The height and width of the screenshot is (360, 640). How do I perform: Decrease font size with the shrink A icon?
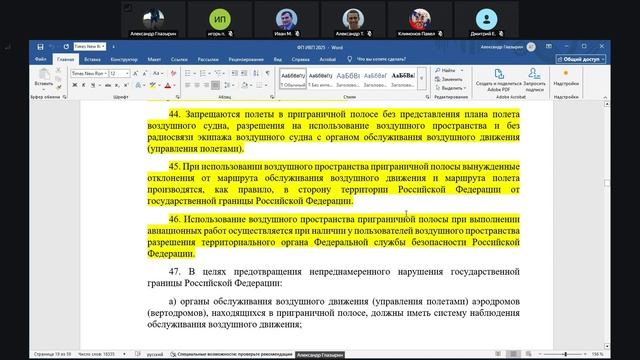coord(145,73)
